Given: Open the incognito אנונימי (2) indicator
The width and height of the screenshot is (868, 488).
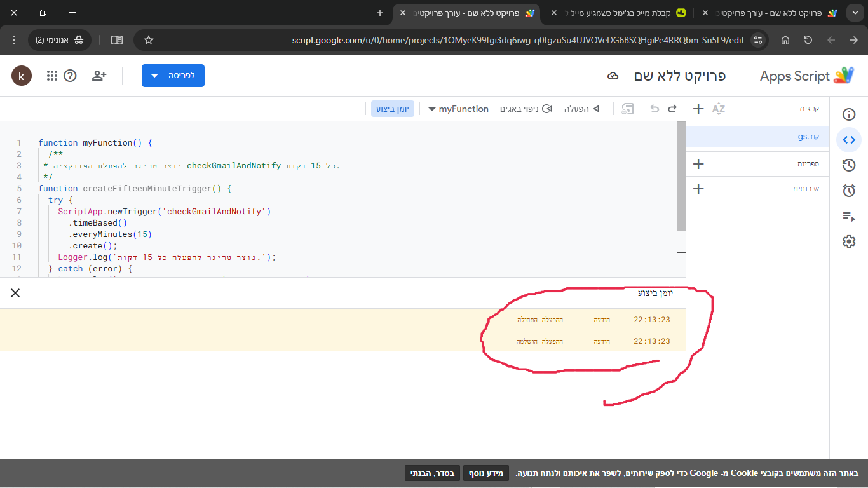Looking at the screenshot, I should point(61,40).
